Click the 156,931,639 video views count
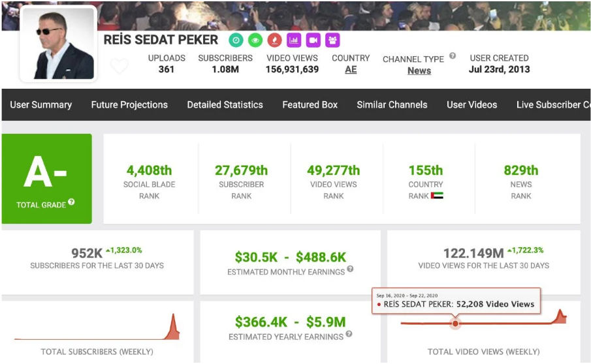The width and height of the screenshot is (591, 364). (x=292, y=70)
